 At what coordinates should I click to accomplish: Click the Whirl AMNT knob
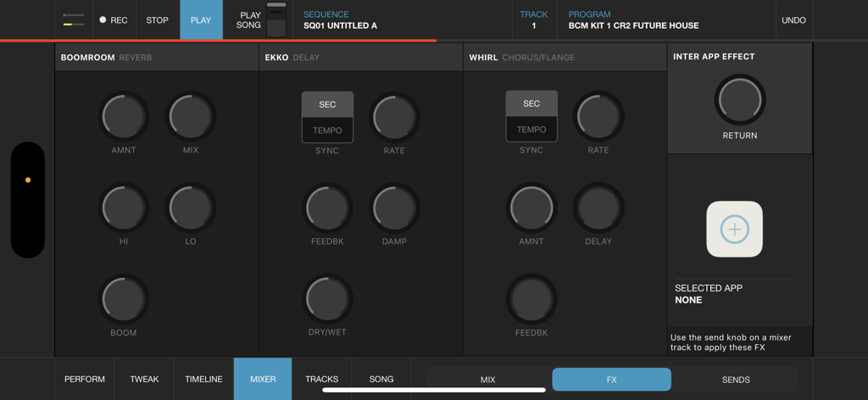(531, 208)
